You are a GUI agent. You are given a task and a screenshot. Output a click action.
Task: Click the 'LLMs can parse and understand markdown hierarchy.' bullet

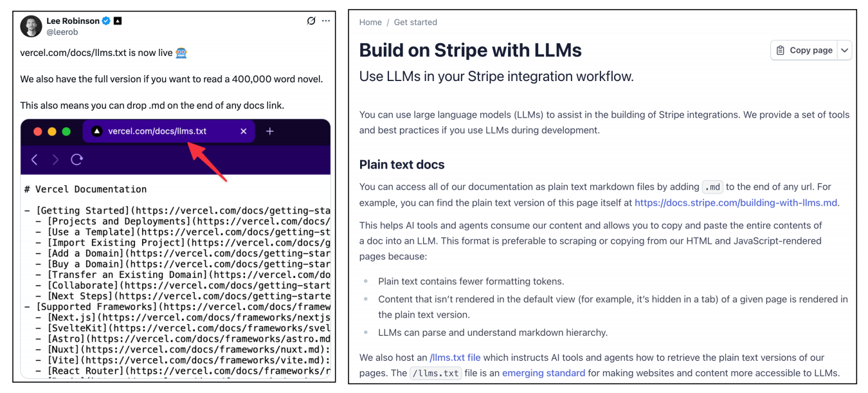click(493, 333)
